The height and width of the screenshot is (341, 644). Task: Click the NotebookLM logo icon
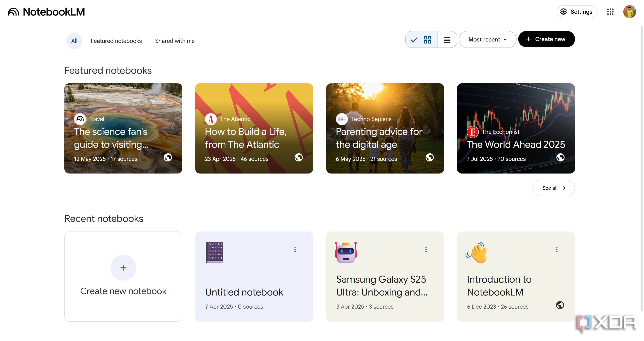tap(13, 12)
